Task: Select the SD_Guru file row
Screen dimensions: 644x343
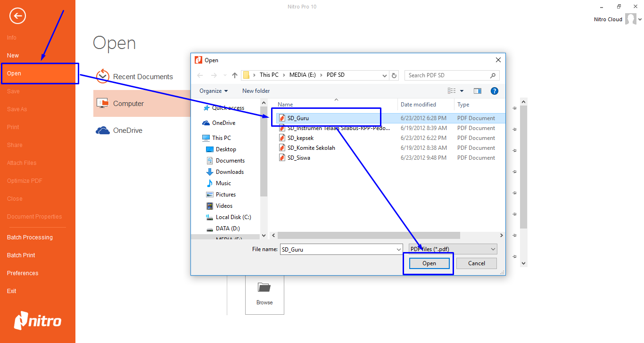Action: (x=389, y=118)
